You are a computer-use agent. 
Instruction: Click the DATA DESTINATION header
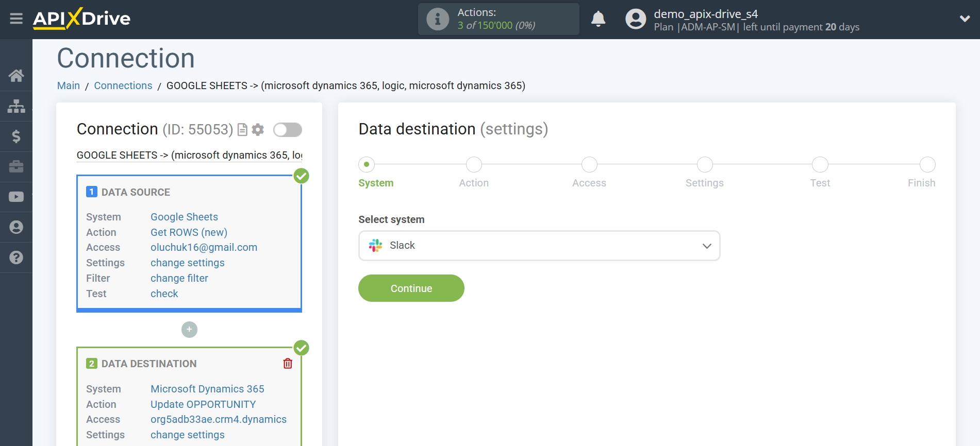click(x=149, y=364)
